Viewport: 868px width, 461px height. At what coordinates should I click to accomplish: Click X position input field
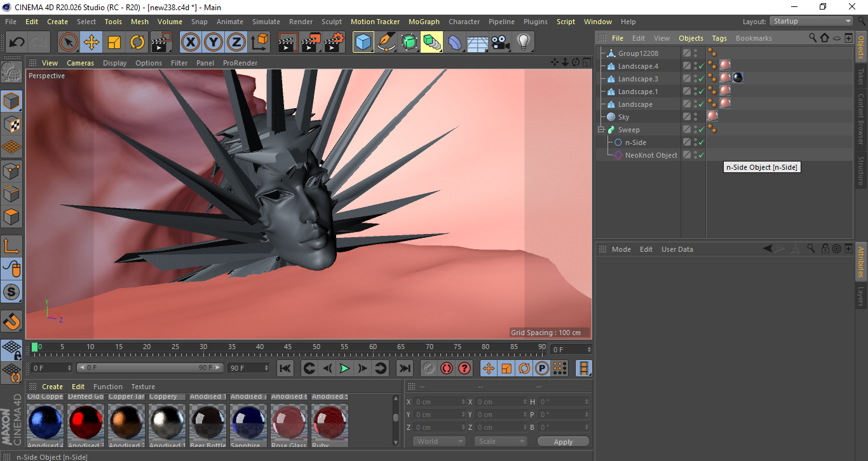pos(440,402)
